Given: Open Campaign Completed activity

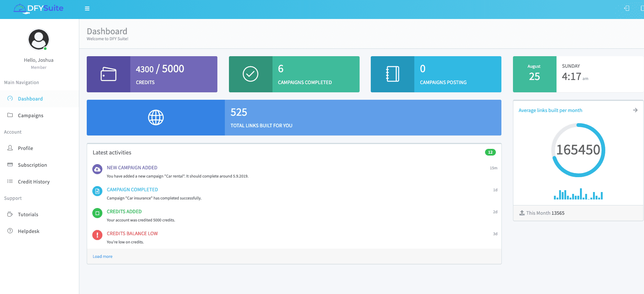Looking at the screenshot, I should pos(132,189).
